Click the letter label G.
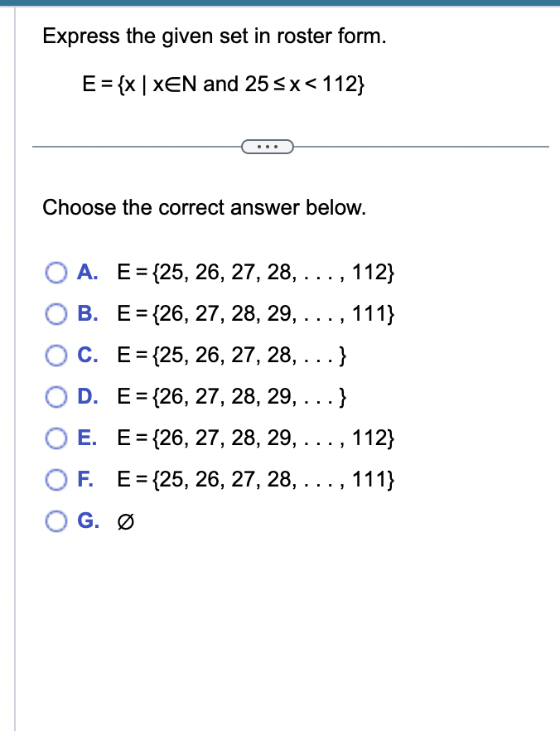The width and height of the screenshot is (560, 731). click(x=88, y=521)
